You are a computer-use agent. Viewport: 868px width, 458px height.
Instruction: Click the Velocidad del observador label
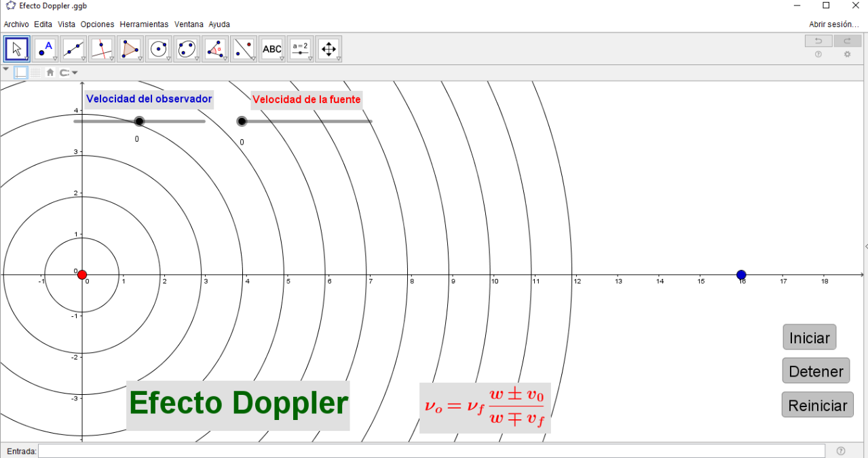pos(149,99)
